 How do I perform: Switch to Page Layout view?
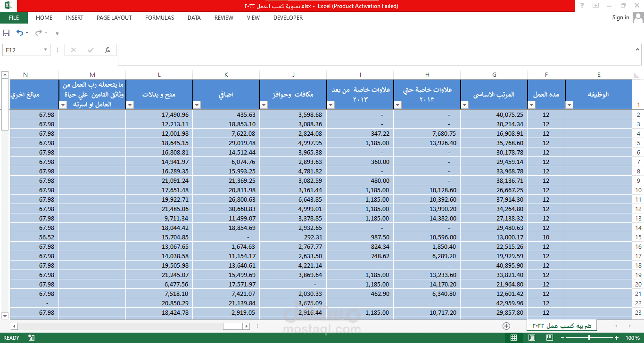tap(532, 338)
